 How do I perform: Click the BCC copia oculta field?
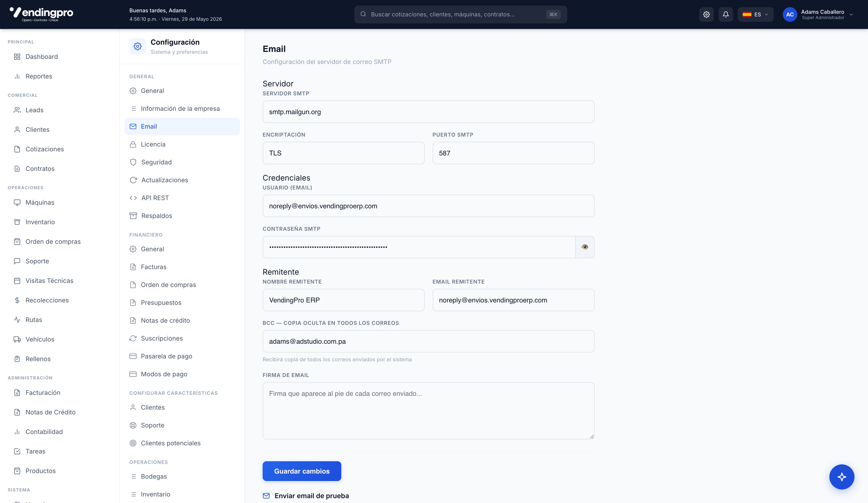coord(428,342)
